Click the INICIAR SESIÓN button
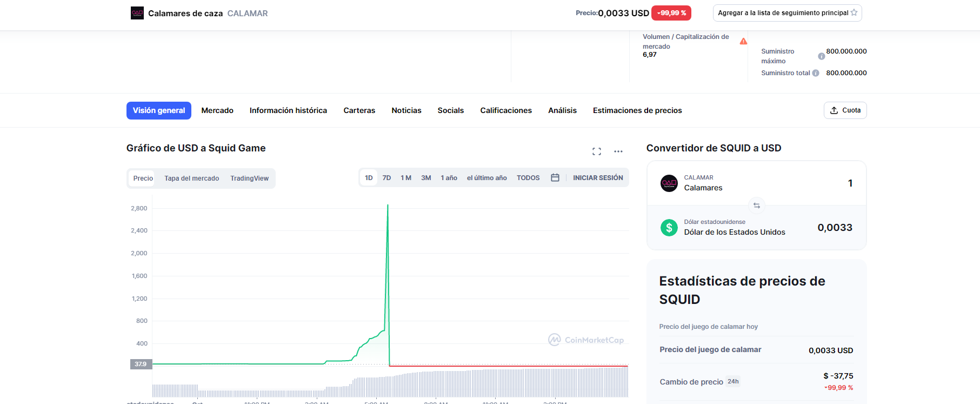Image resolution: width=980 pixels, height=404 pixels. point(598,177)
